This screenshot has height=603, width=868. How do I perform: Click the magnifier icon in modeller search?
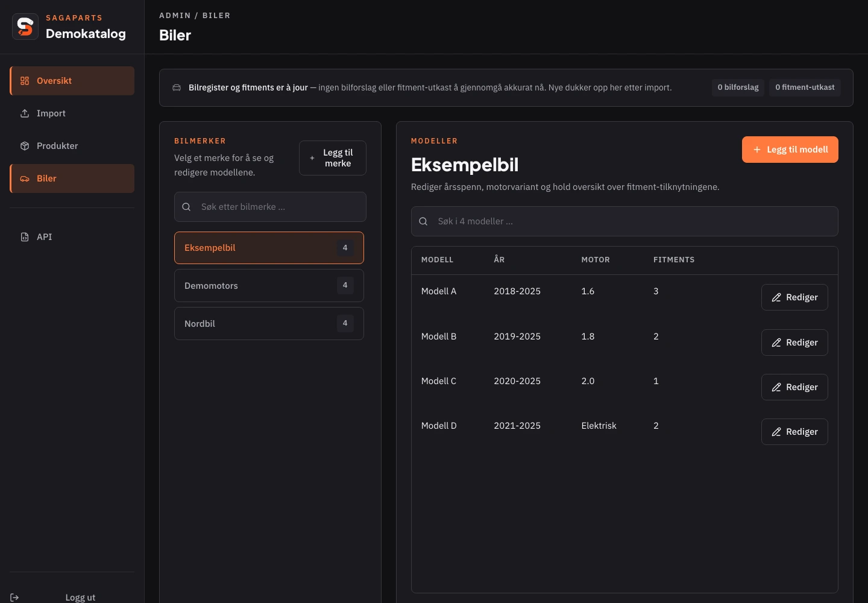click(x=423, y=221)
